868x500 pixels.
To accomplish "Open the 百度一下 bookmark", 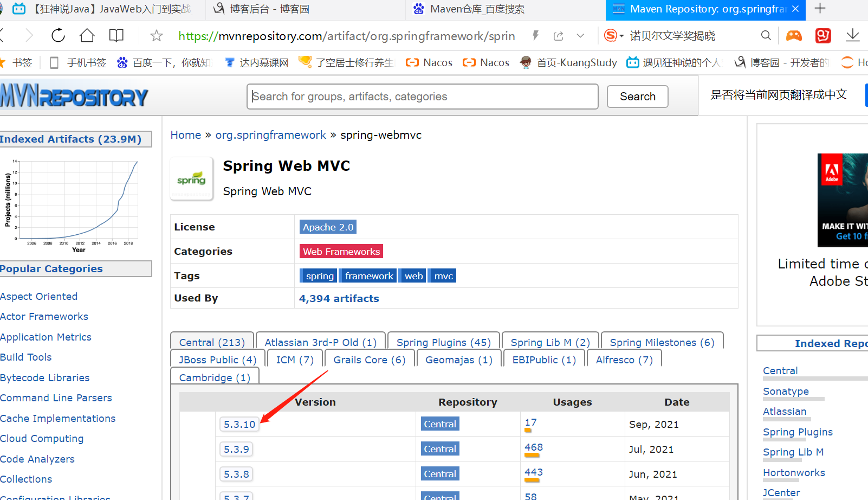I will (x=164, y=62).
